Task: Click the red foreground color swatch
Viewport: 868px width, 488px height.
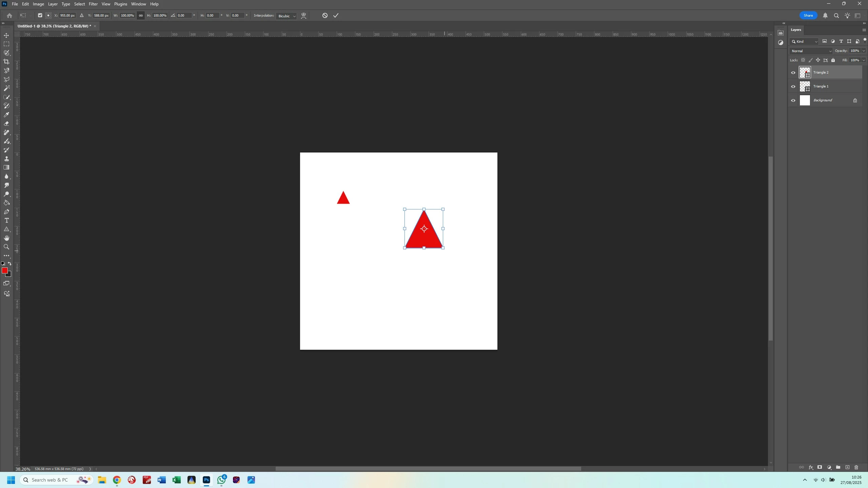Action: (4, 270)
